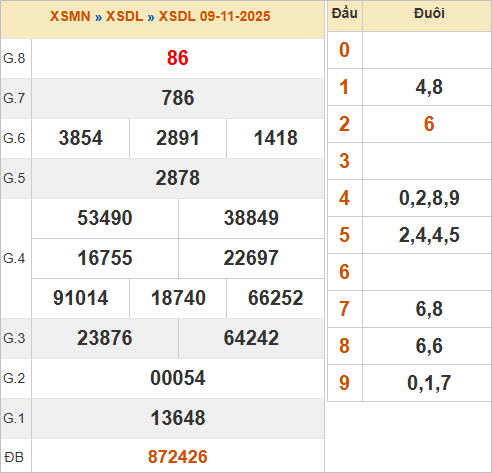Click tail values 0,2,8,9
492x473 pixels.
pos(429,198)
